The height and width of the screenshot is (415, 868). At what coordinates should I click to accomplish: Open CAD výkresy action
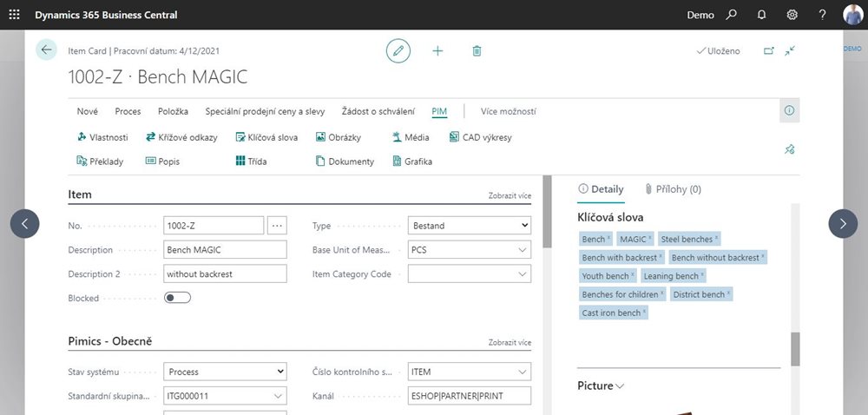[481, 137]
